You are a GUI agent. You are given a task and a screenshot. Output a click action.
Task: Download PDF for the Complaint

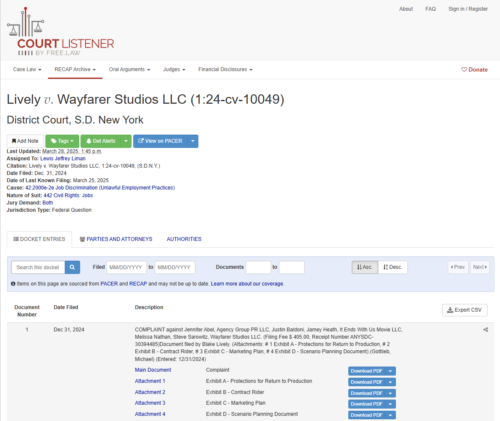tap(366, 371)
